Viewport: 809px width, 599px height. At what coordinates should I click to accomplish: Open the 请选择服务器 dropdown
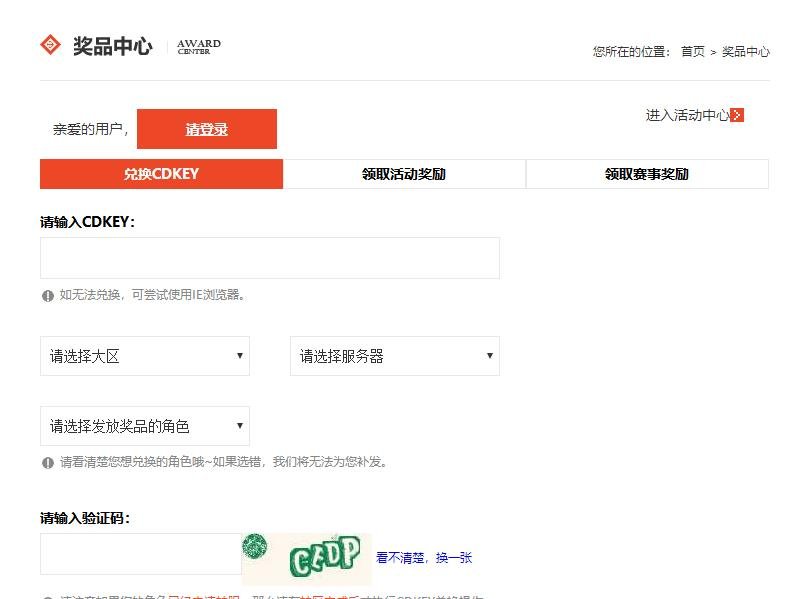click(x=394, y=355)
